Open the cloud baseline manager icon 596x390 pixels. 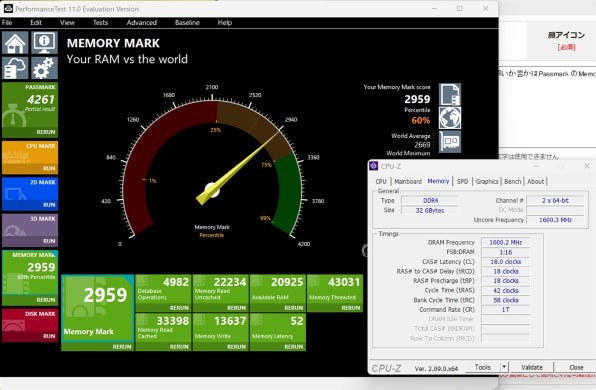click(15, 68)
